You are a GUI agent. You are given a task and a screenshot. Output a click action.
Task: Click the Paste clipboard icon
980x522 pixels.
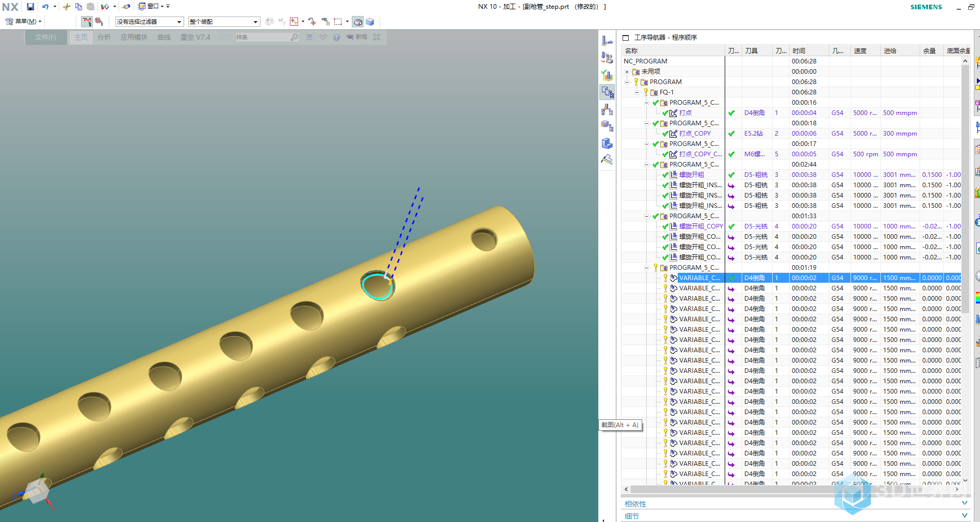90,7
